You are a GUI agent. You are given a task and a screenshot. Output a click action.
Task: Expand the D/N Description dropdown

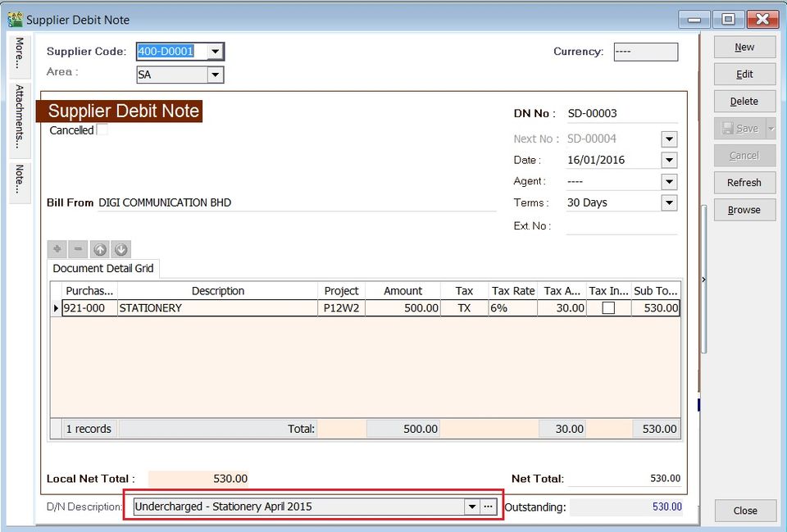[473, 507]
